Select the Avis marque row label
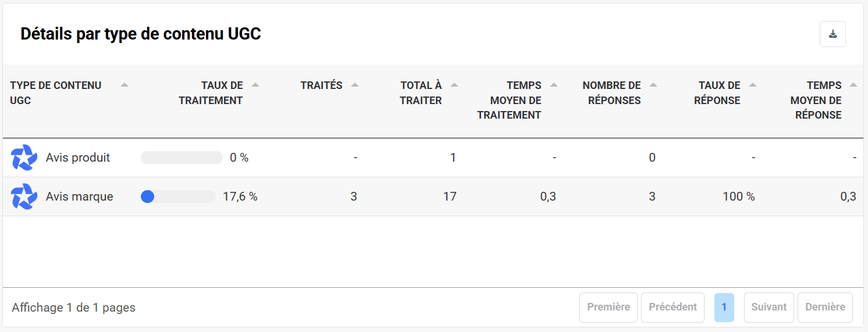 pos(80,197)
